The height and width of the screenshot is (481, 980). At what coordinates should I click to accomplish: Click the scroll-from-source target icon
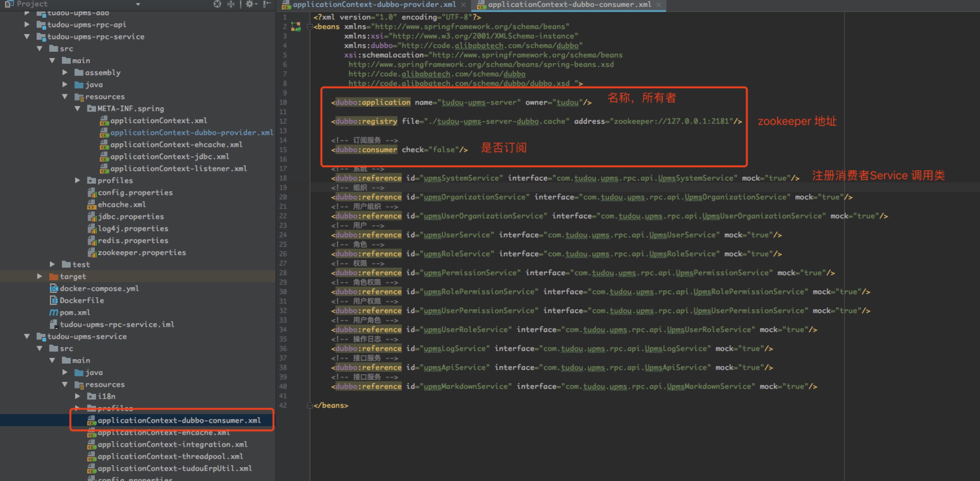point(217,4)
